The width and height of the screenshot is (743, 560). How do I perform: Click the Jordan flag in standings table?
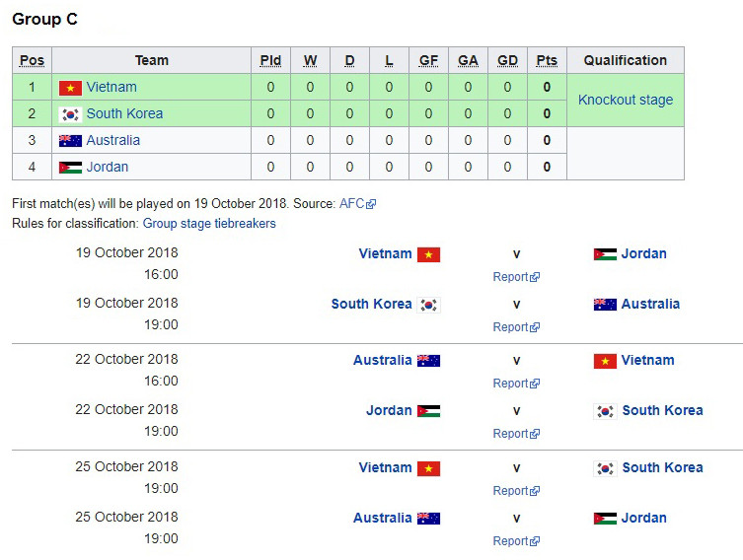tap(70, 167)
